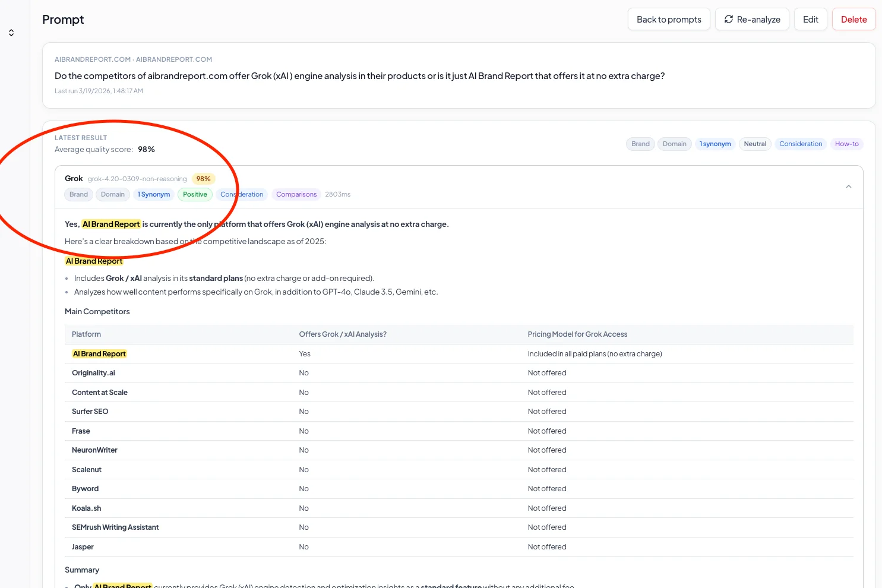882x588 pixels.
Task: Click the Delete button
Action: point(854,20)
